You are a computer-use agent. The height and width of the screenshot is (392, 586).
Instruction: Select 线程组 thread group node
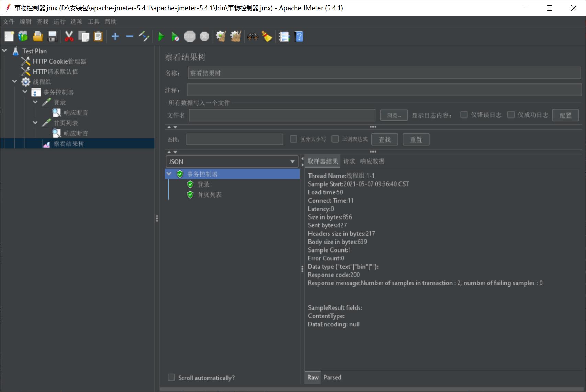click(x=42, y=82)
